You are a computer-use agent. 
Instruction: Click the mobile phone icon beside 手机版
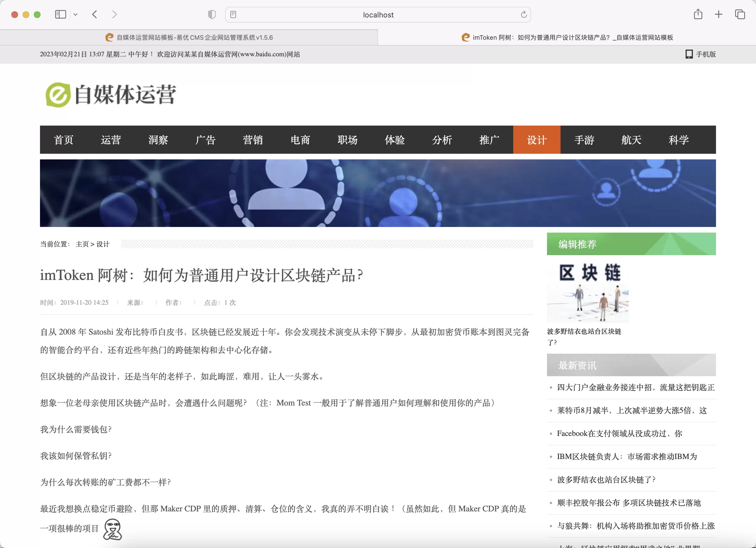pos(689,54)
